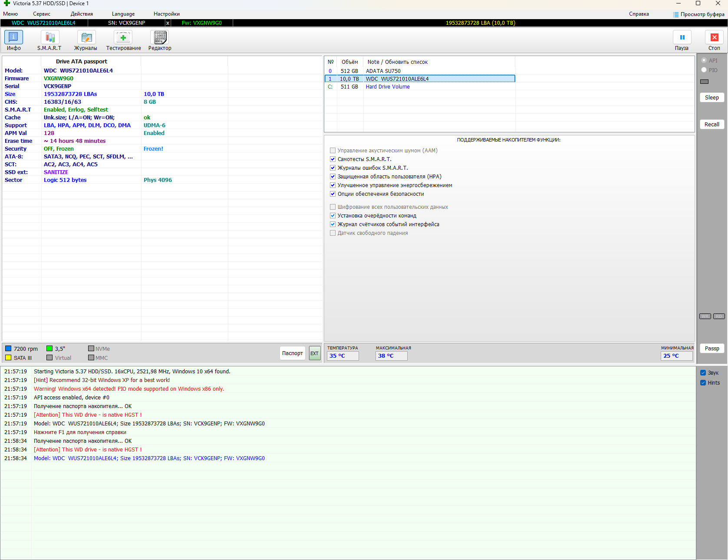Open the Инфо toolbar section
The height and width of the screenshot is (560, 728).
pos(13,40)
